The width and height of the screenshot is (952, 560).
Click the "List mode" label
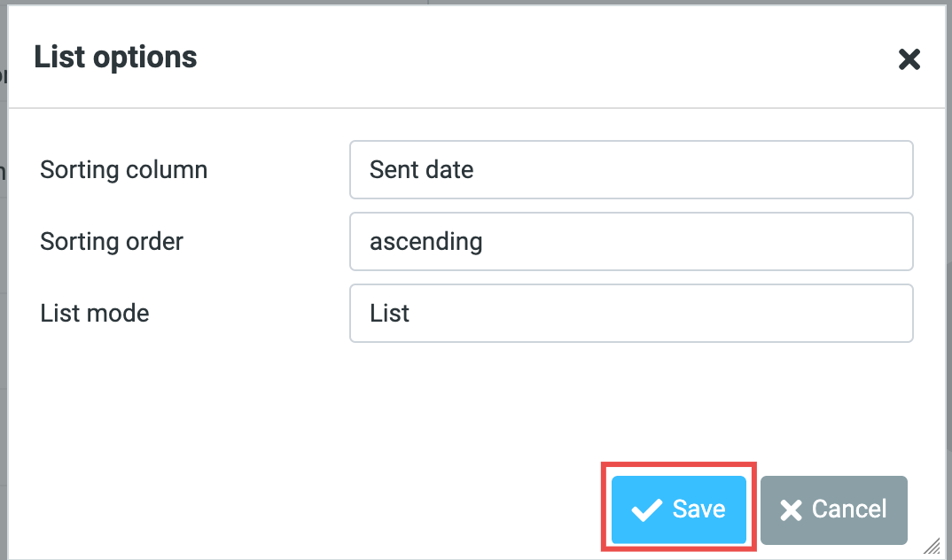point(95,313)
